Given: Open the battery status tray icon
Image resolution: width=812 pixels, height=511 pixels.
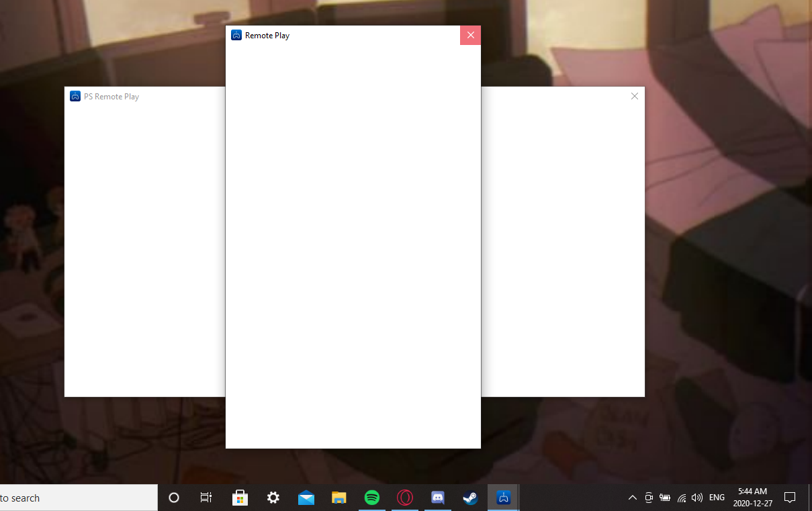Looking at the screenshot, I should tap(665, 498).
